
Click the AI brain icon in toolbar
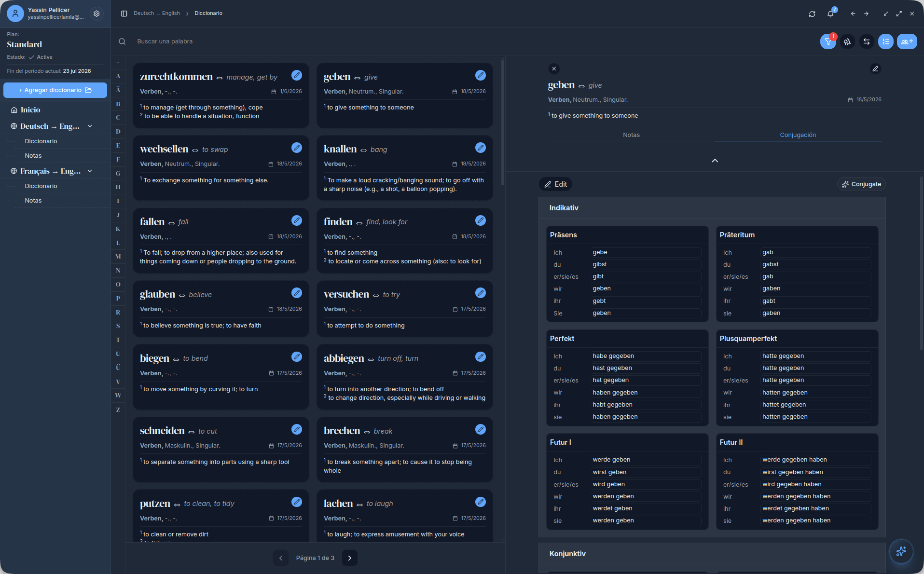point(847,41)
